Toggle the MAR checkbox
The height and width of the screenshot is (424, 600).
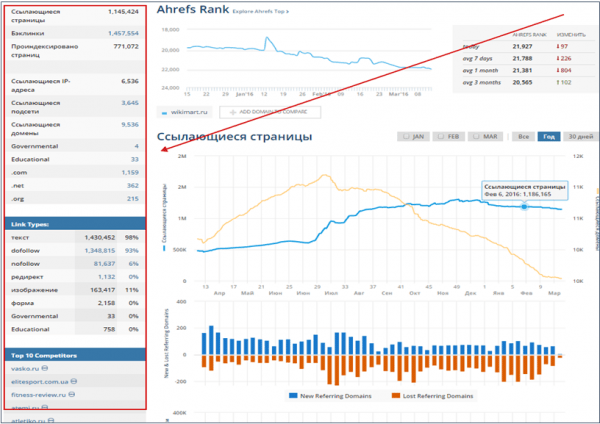[x=476, y=136]
